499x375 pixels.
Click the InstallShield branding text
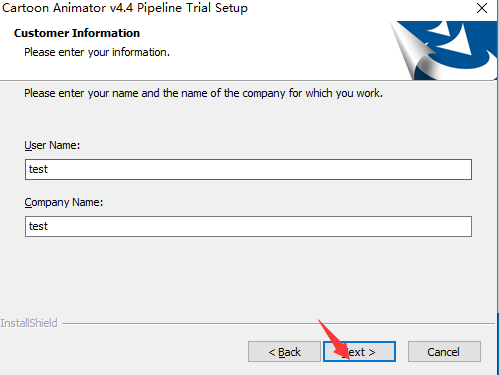(29, 323)
